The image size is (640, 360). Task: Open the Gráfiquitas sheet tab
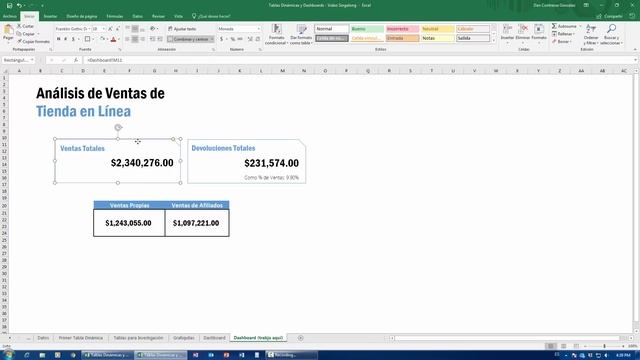tap(184, 338)
